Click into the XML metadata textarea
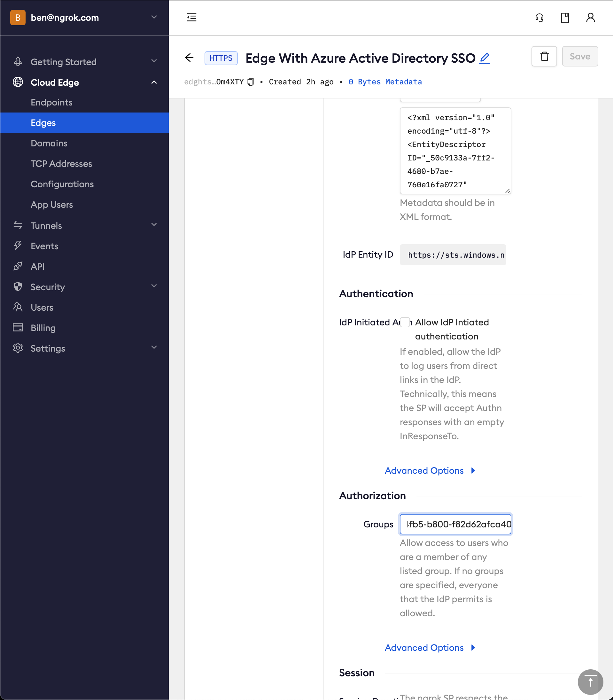This screenshot has width=613, height=700. click(x=455, y=151)
